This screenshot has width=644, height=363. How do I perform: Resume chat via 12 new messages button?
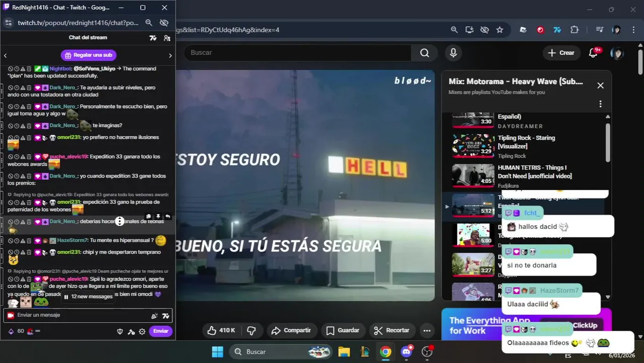point(88,297)
